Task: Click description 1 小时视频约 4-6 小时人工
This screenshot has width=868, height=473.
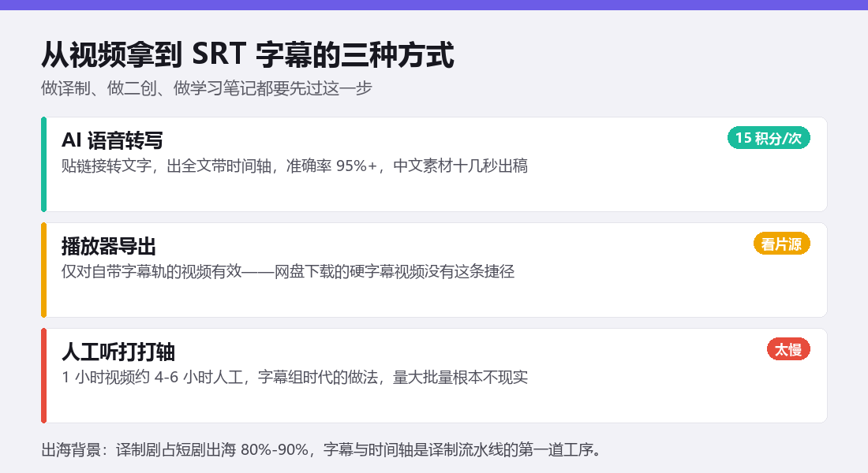Action: 152,378
